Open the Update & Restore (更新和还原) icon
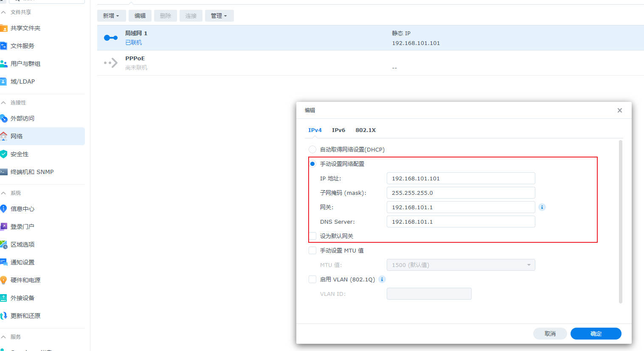 (3, 316)
